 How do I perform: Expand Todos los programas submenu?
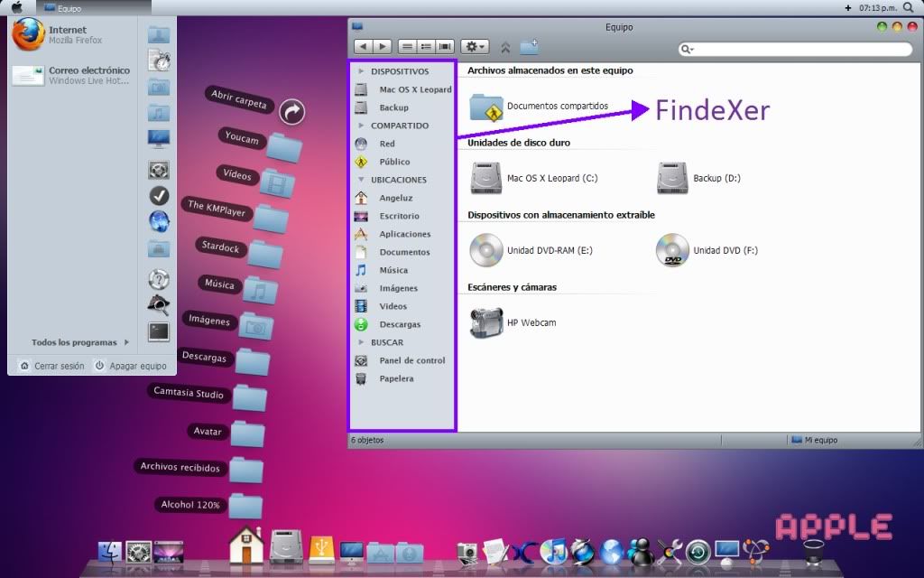click(80, 342)
